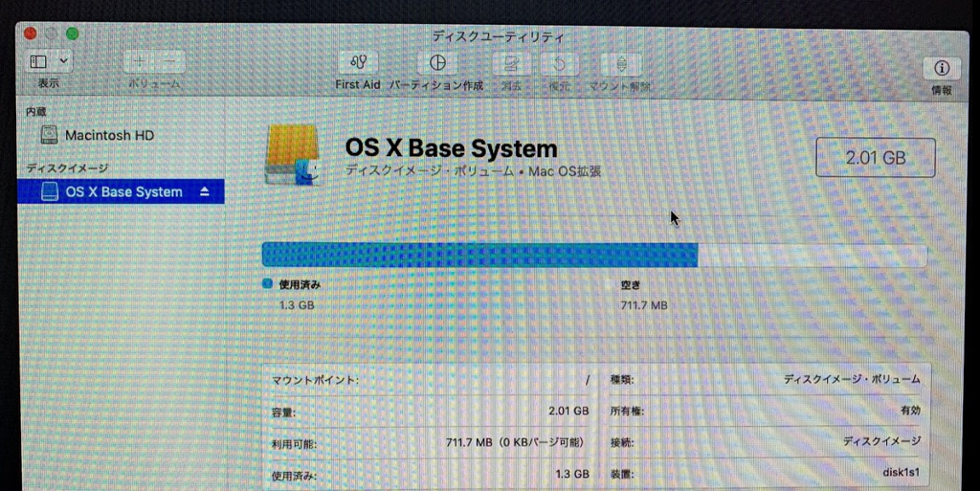Click the マウントポイント row label
The height and width of the screenshot is (491, 980).
(x=315, y=380)
